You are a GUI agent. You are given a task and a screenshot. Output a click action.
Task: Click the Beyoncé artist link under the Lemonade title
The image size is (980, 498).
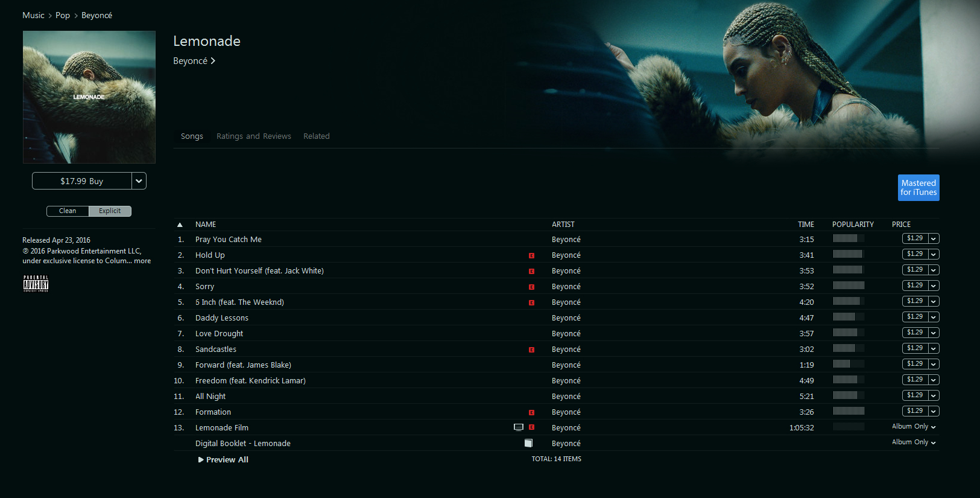(191, 61)
